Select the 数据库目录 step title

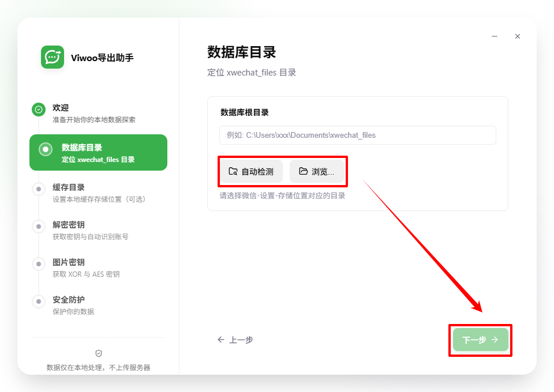point(81,148)
